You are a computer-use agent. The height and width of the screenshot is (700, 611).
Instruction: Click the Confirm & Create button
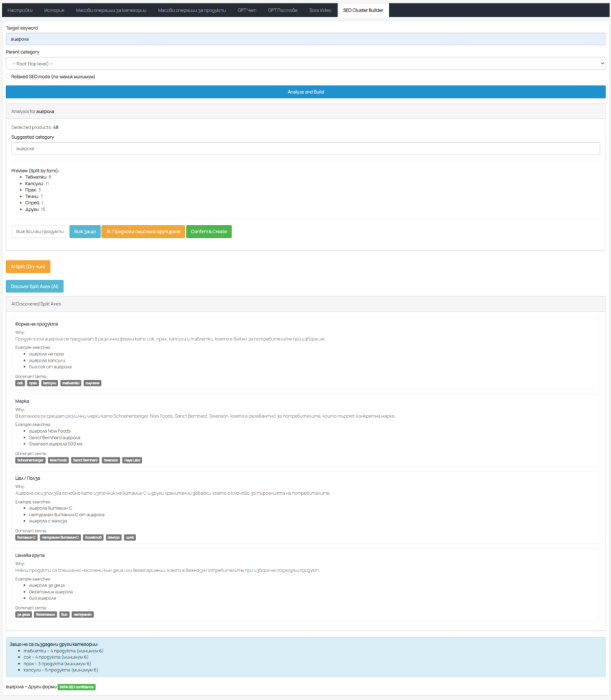(208, 232)
